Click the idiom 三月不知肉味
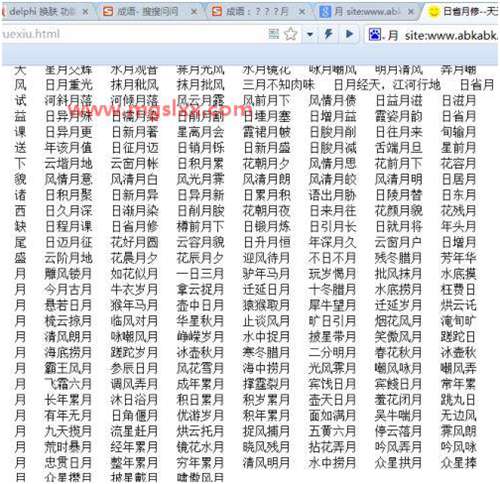500x484 pixels. pos(279,85)
